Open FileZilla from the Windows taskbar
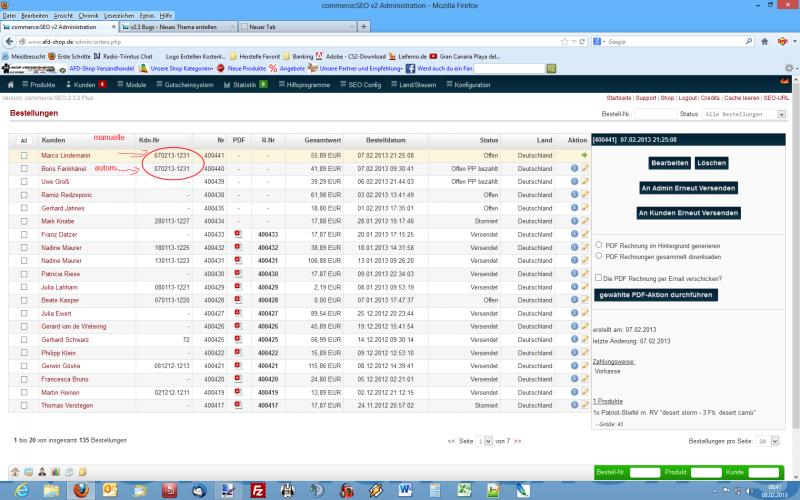Screen dimensions: 800x500 (x=258, y=490)
